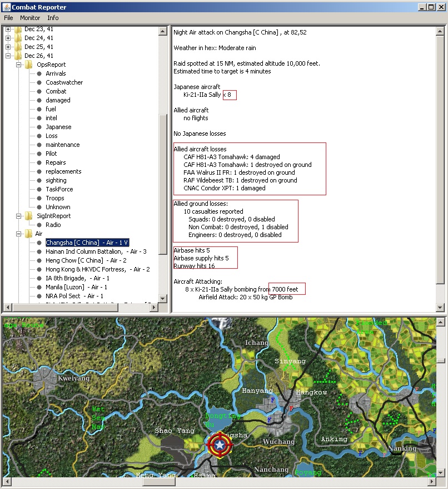Select Hong Kong & HKVDC Fortress report
Viewport: 448px width, 489px height.
pyautogui.click(x=97, y=269)
